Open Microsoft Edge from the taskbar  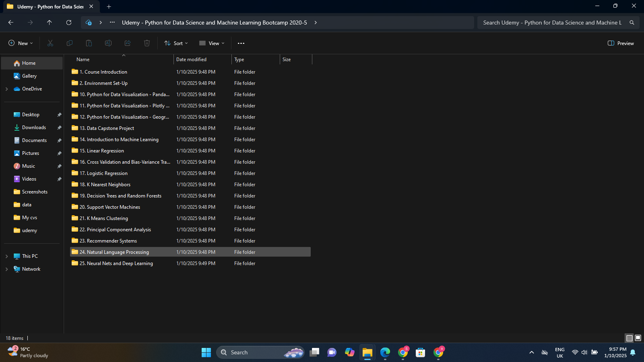[x=385, y=352]
